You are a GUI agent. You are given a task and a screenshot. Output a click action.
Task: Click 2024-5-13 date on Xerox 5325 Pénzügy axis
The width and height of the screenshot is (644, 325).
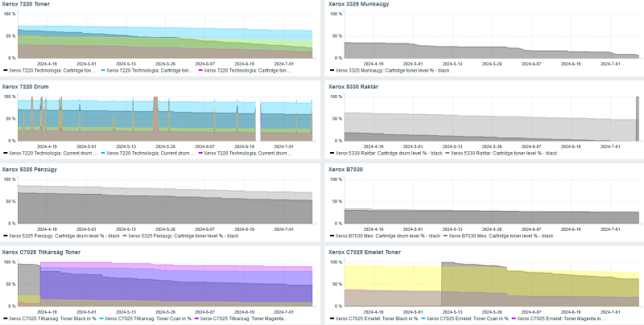(x=126, y=229)
